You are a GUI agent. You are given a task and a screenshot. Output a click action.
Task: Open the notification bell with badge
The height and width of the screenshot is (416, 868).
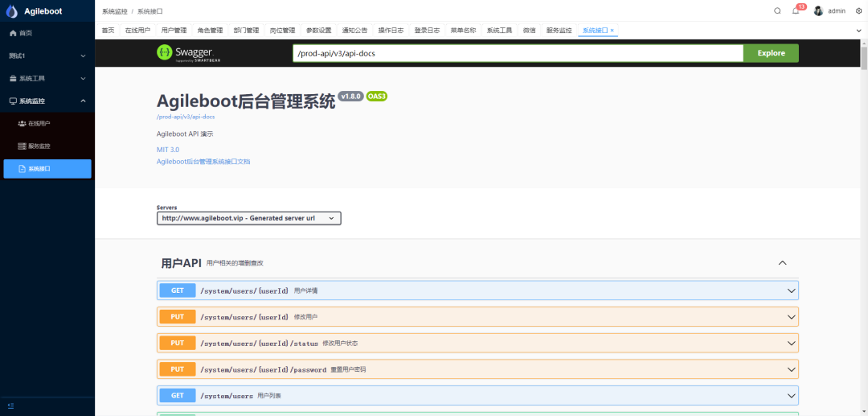click(796, 10)
